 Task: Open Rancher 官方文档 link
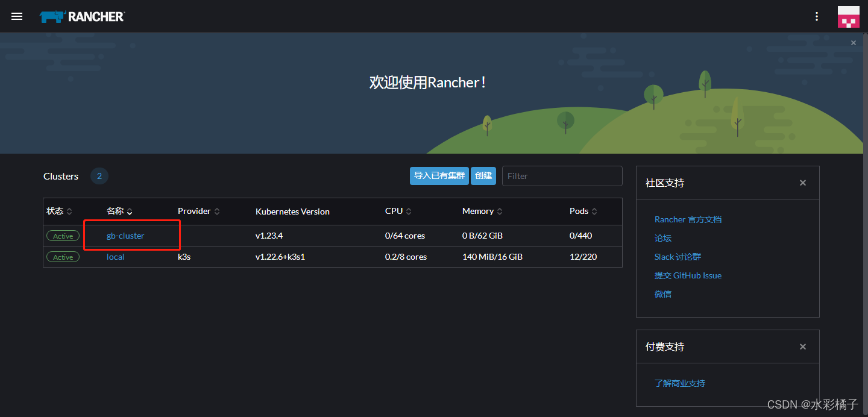pos(688,219)
